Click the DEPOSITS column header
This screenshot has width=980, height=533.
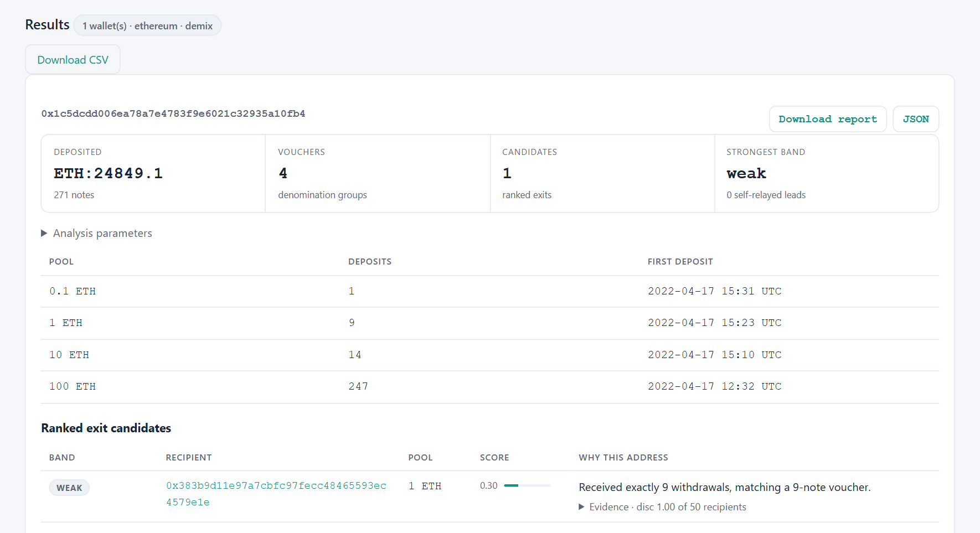[x=370, y=262]
